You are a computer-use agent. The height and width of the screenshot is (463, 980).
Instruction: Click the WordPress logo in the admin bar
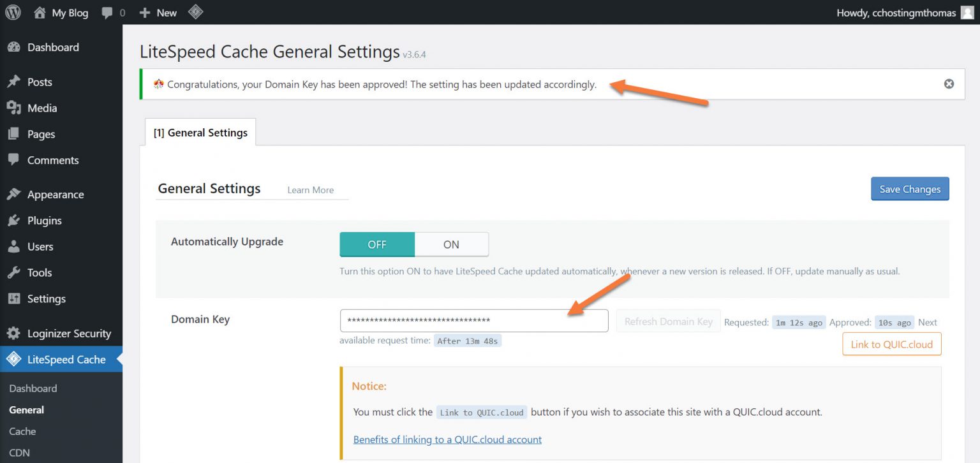[x=13, y=12]
